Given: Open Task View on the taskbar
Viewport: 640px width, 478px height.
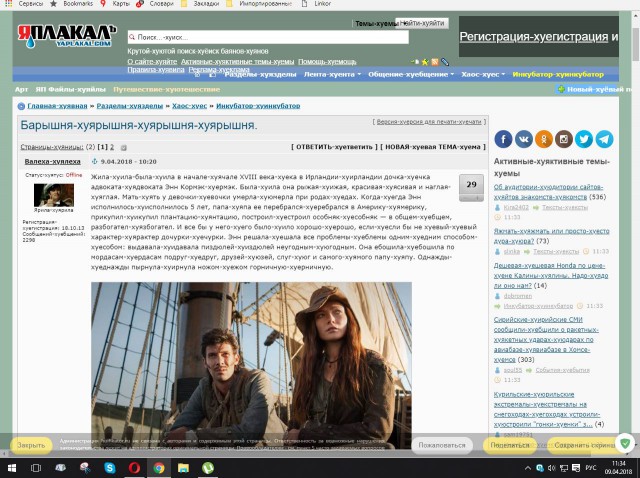Looking at the screenshot, I should point(36,468).
